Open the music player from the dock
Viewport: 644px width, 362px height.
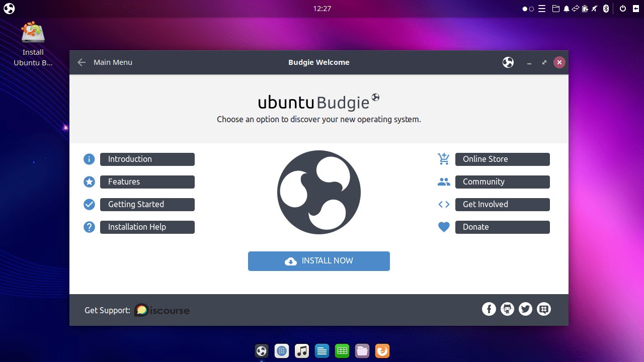[x=302, y=350]
